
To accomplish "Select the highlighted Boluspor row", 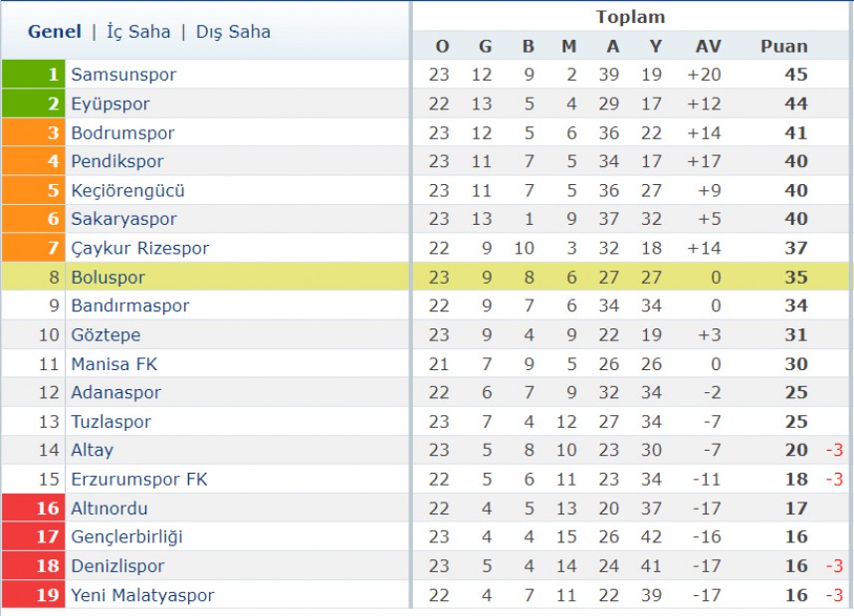I will tap(427, 277).
